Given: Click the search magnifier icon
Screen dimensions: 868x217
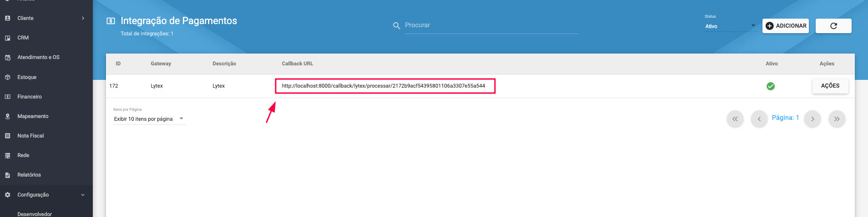Looking at the screenshot, I should 397,26.
